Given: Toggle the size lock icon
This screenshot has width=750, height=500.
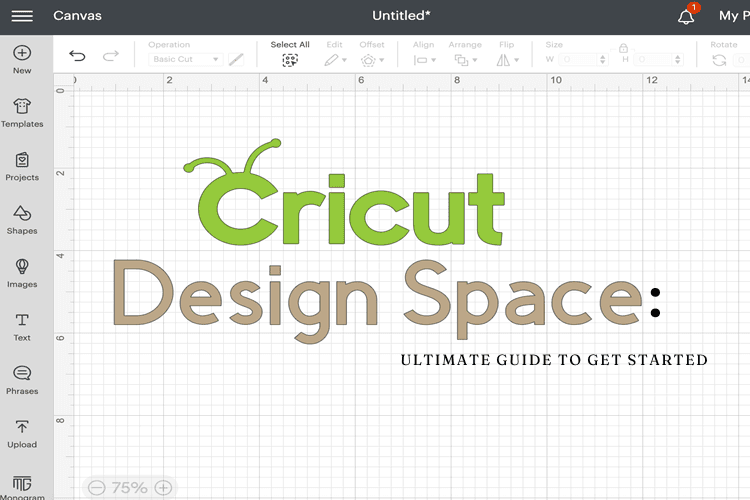Looking at the screenshot, I should click(623, 48).
